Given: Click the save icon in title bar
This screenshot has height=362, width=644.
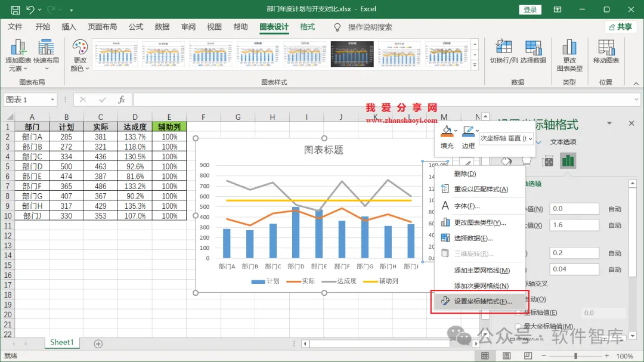Looking at the screenshot, I should 15,10.
